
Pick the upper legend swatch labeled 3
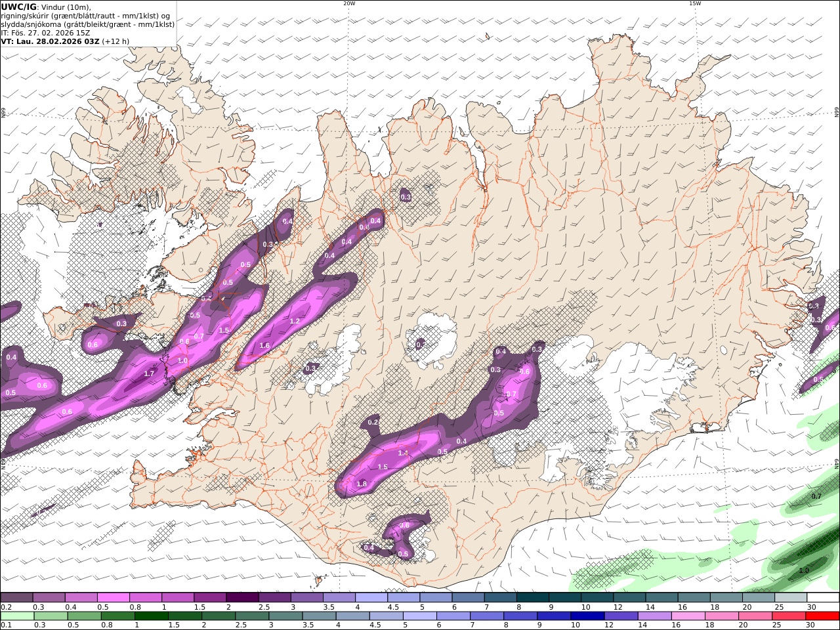(306, 597)
